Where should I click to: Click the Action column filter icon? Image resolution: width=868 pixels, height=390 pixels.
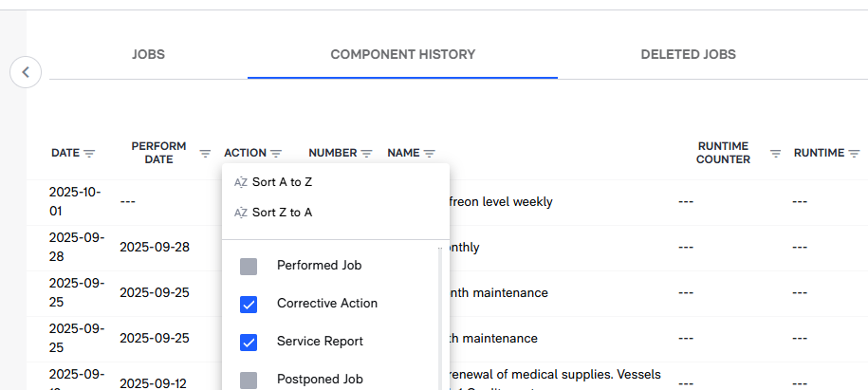(276, 154)
